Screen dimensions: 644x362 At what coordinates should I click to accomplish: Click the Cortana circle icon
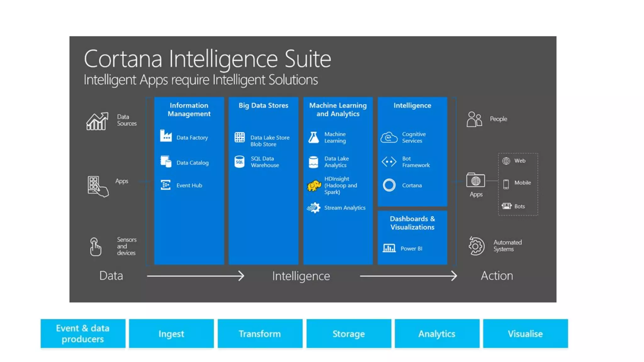click(389, 185)
